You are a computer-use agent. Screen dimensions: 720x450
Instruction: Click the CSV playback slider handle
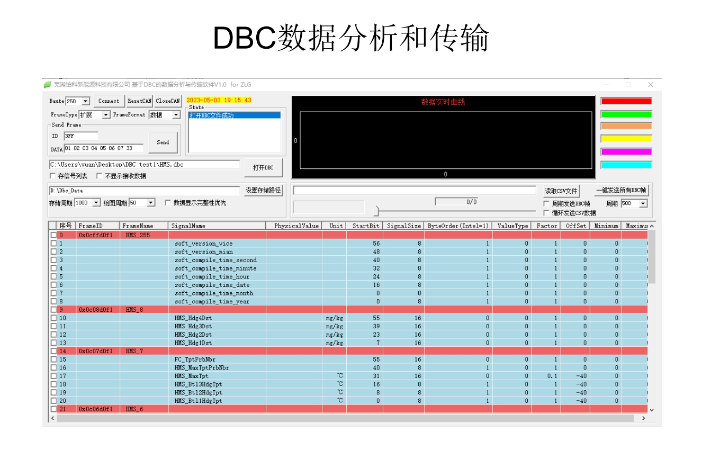pos(377,211)
